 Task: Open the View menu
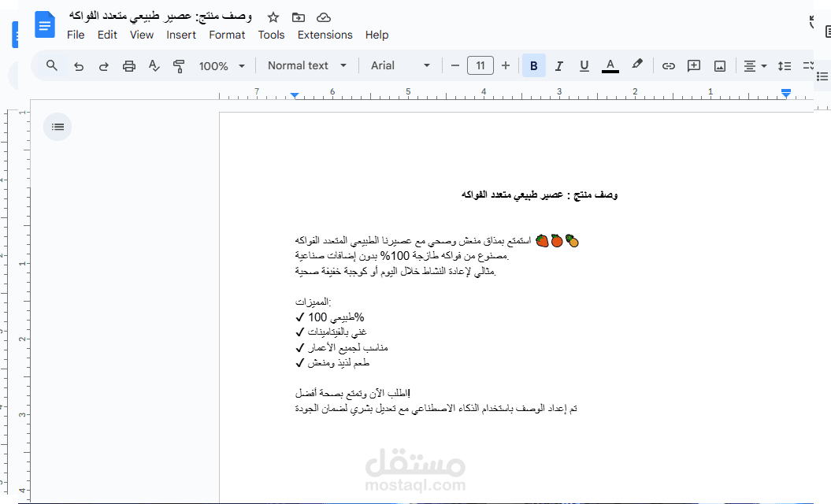(142, 35)
